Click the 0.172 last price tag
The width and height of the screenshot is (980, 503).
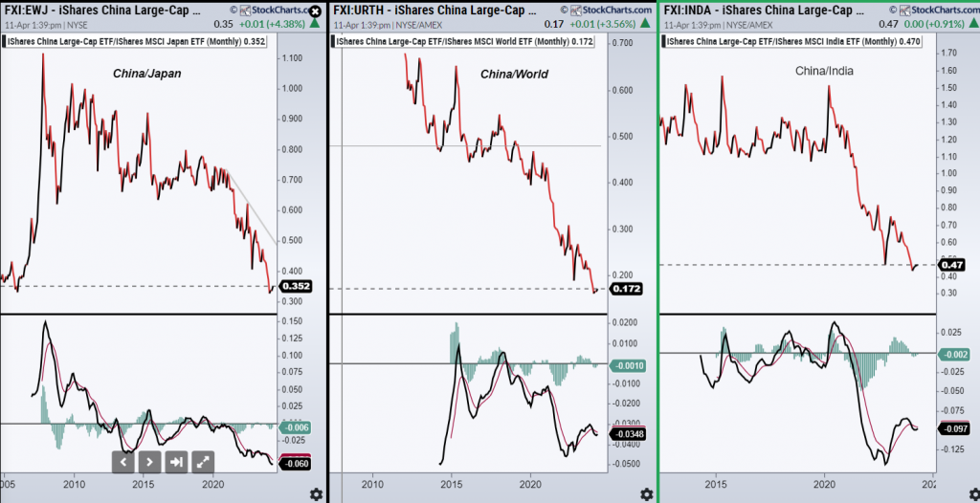[625, 289]
